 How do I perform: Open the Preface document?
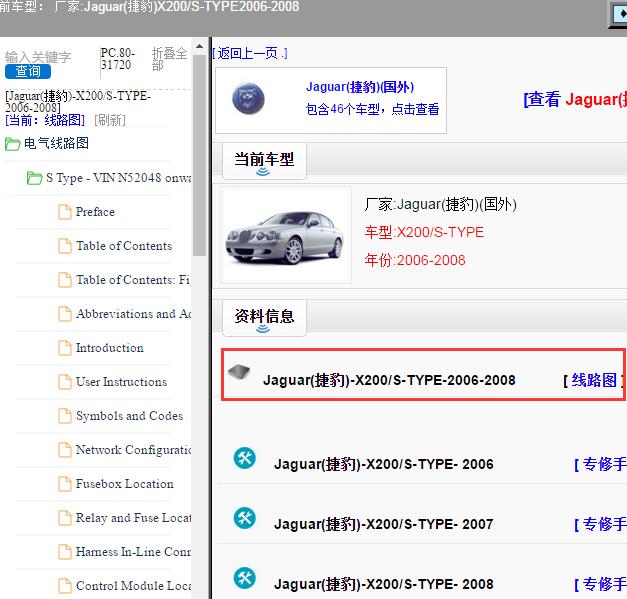point(95,212)
